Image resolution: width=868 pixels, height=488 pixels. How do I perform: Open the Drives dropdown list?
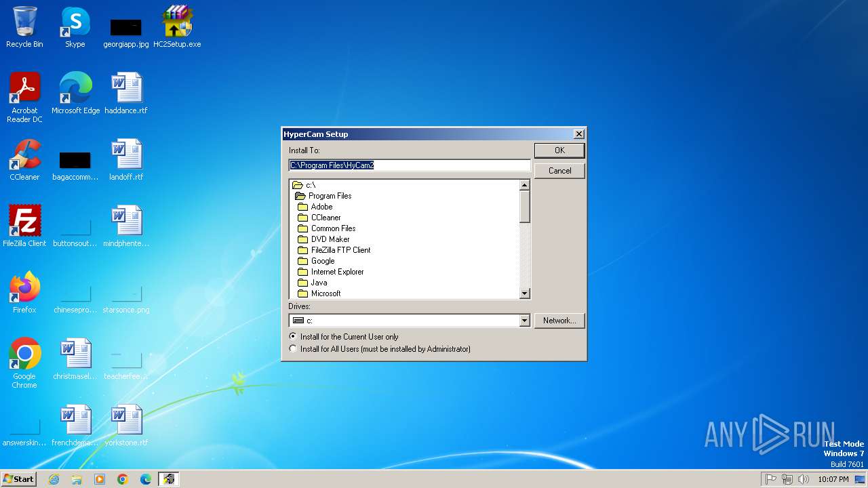pos(524,321)
